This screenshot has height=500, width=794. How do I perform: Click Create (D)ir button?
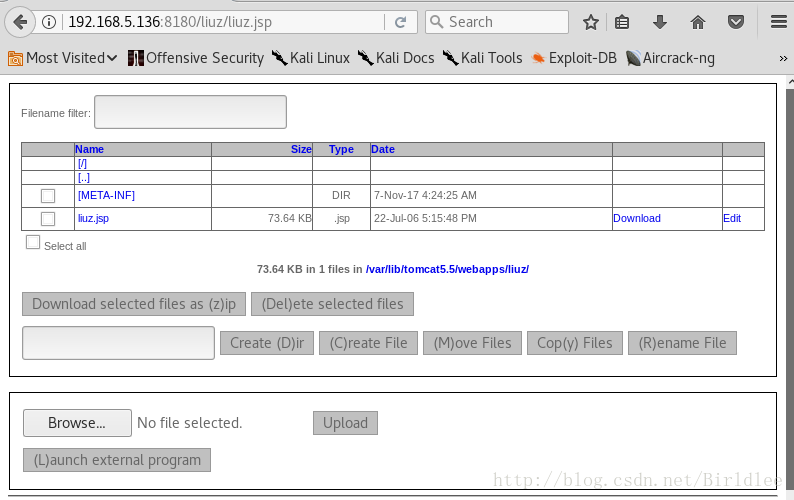point(267,343)
